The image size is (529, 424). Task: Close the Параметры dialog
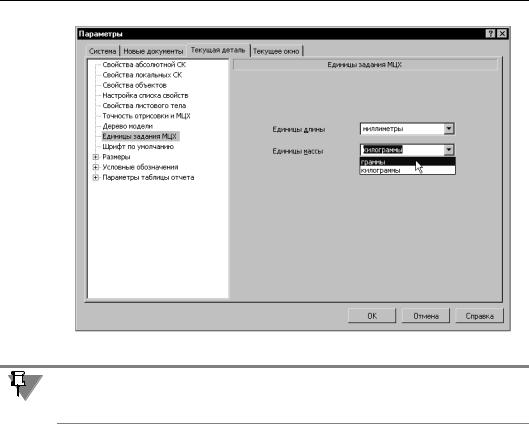click(x=502, y=34)
